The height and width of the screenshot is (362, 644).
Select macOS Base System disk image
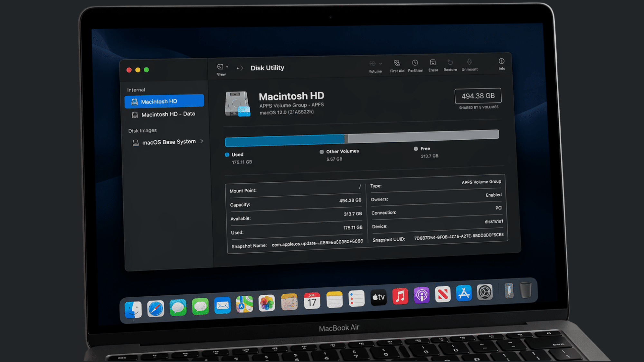(164, 142)
